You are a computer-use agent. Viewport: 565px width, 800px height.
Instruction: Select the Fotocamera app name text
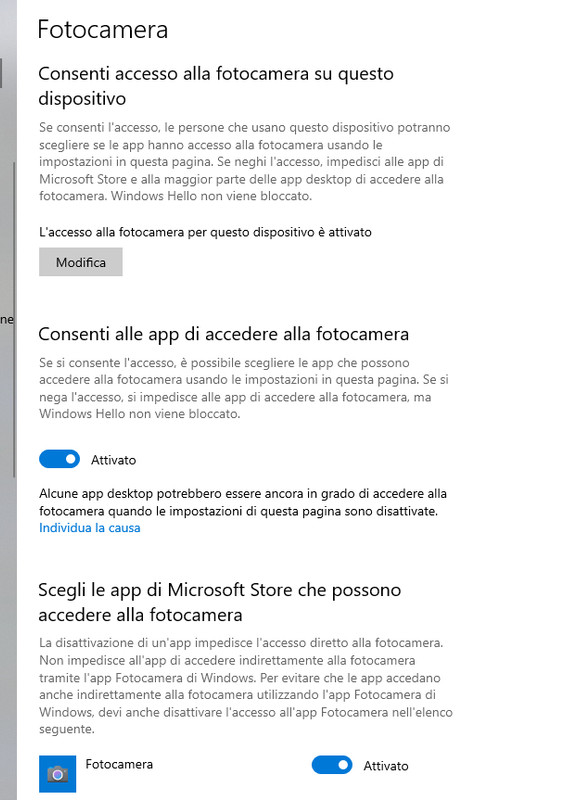(119, 764)
